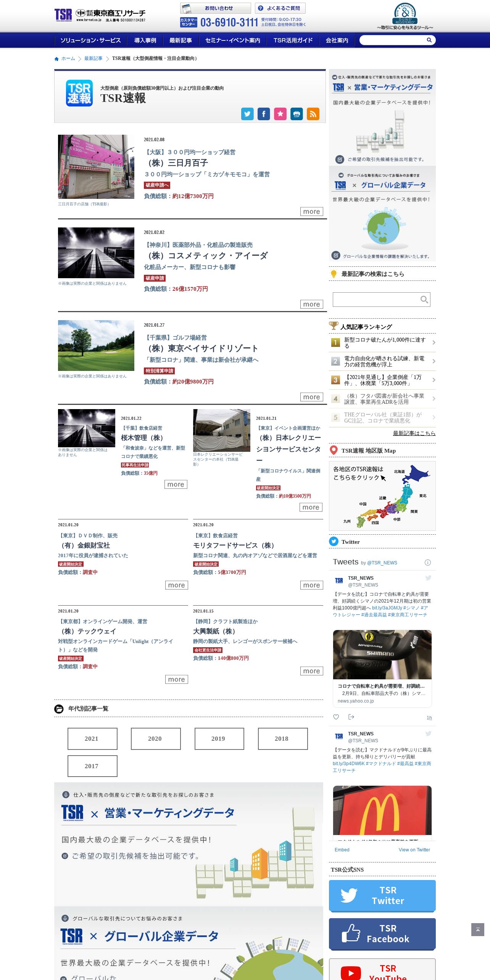Select the 2021 archive year button

pyautogui.click(x=92, y=738)
